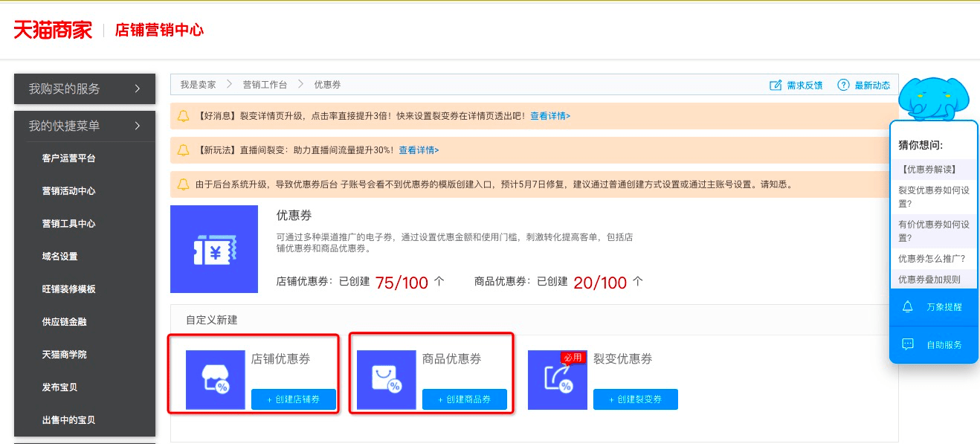Viewport: 980px width, 444px height.
Task: Open 查看详情 link in 好消息 notice
Action: [x=549, y=116]
